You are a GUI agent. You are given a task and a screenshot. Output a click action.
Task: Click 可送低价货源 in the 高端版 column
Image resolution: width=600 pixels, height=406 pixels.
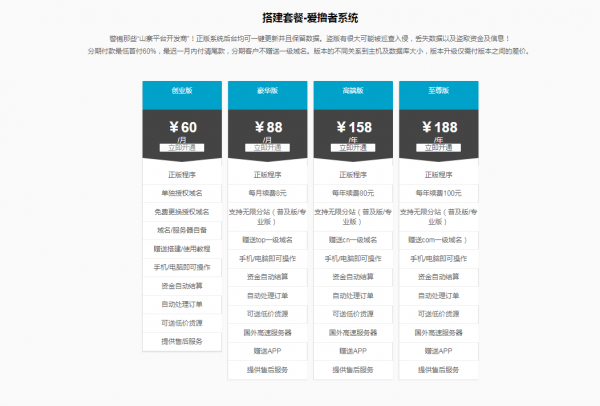(x=353, y=314)
